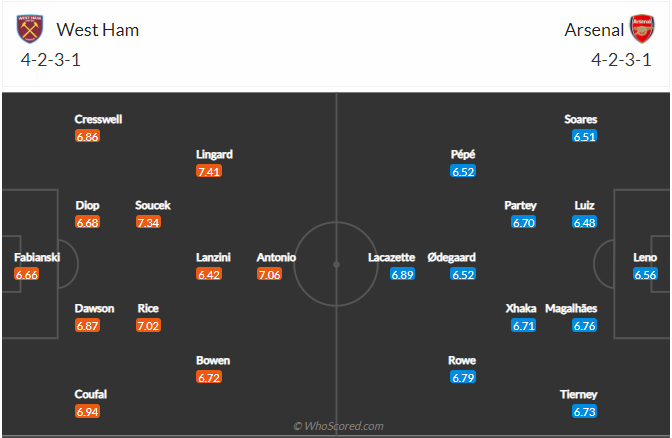
Task: Click Rice's 7.02 rating badge
Action: pos(149,326)
